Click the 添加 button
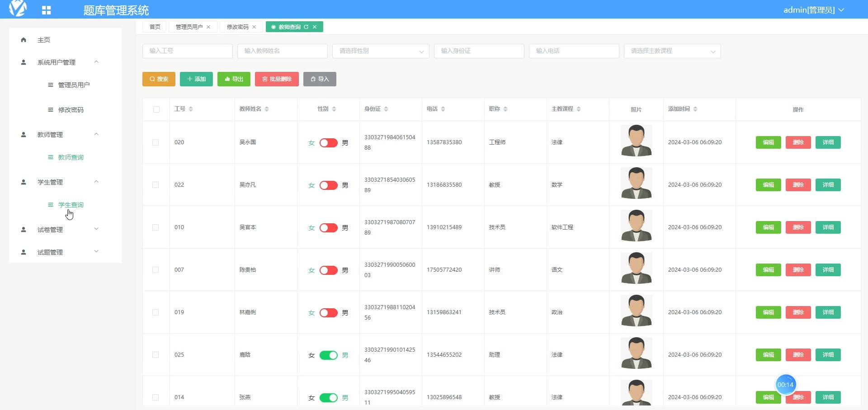The height and width of the screenshot is (410, 868). point(196,79)
